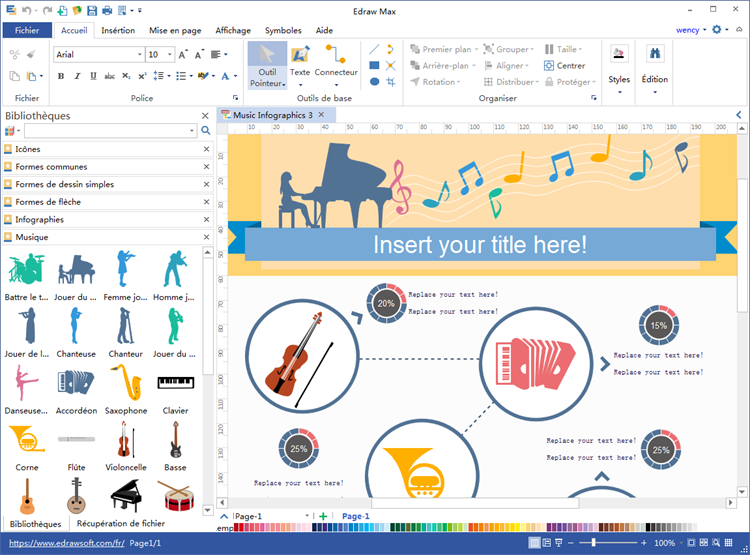
Task: Click the library search input field
Action: tap(108, 131)
